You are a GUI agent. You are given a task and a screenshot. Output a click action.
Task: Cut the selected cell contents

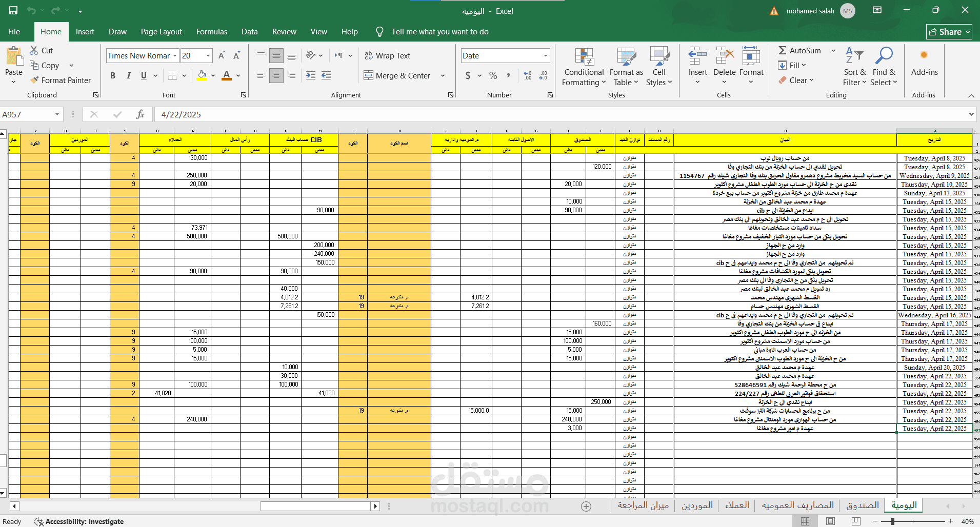point(41,50)
